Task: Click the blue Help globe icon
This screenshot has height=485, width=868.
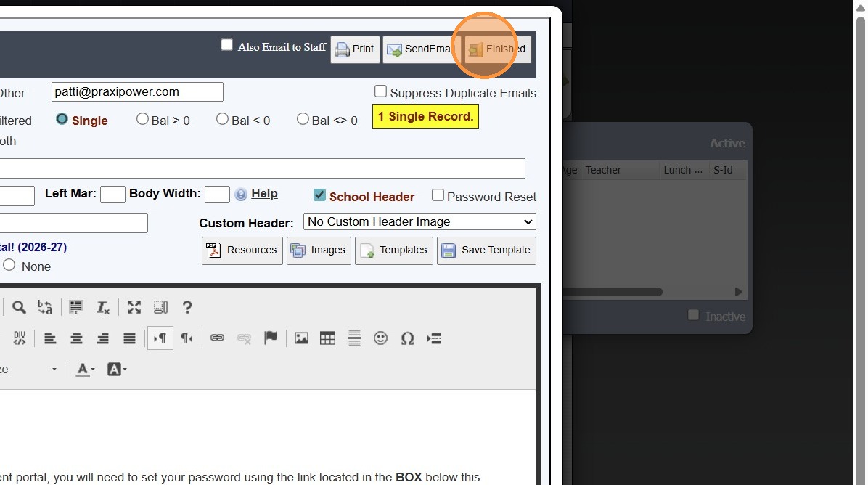Action: (241, 195)
